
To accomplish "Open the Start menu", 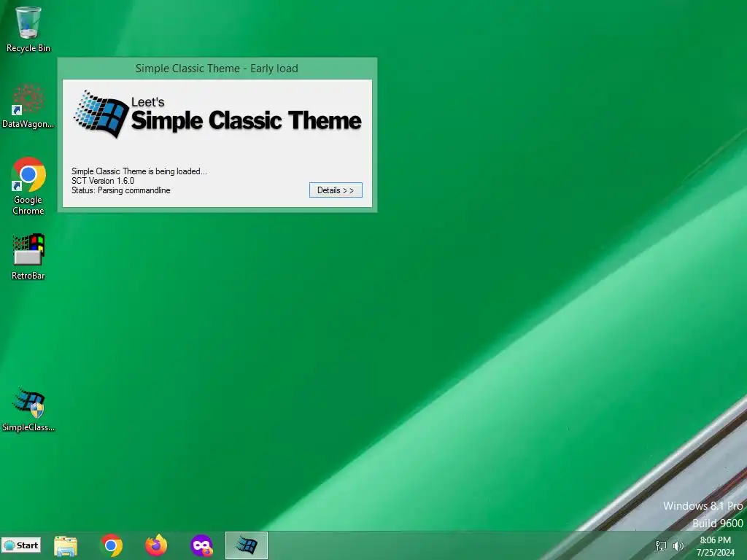I will tap(21, 545).
